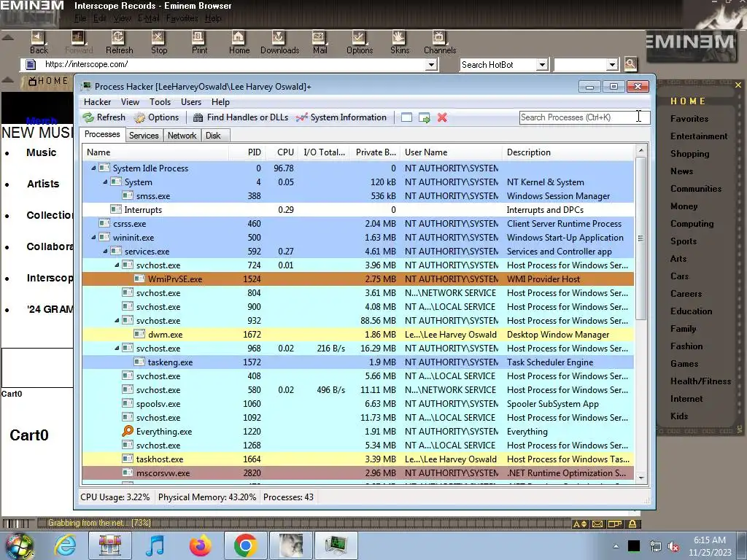Image resolution: width=747 pixels, height=560 pixels.
Task: Click the padlock icon in browser status bar
Action: pos(632,524)
